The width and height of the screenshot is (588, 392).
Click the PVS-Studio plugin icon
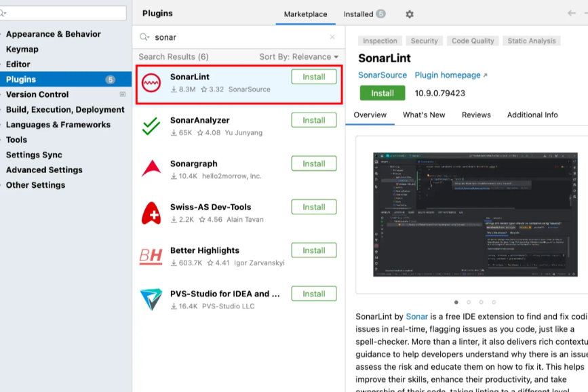(x=151, y=299)
